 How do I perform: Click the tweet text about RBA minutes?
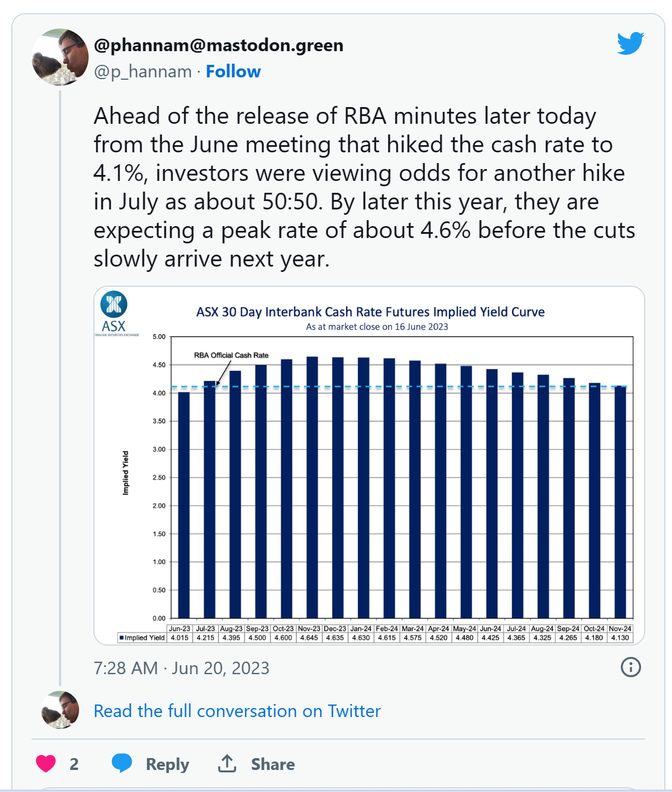(x=365, y=187)
